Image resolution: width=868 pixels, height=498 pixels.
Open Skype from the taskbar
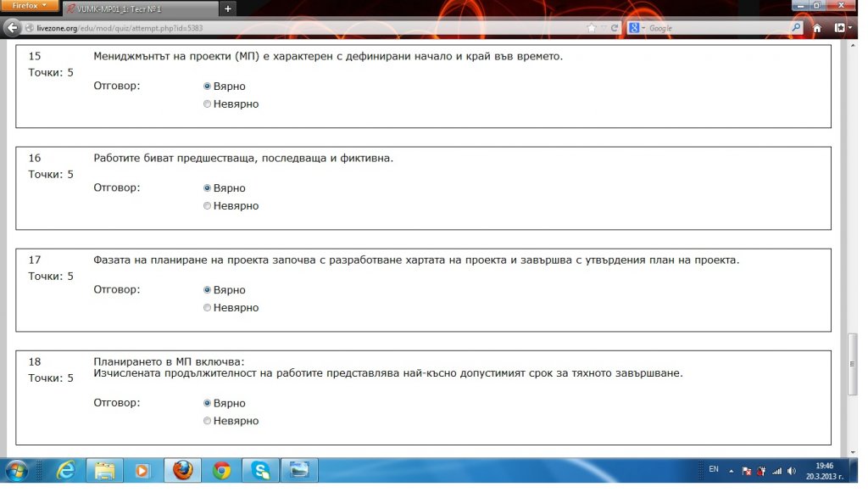(260, 471)
